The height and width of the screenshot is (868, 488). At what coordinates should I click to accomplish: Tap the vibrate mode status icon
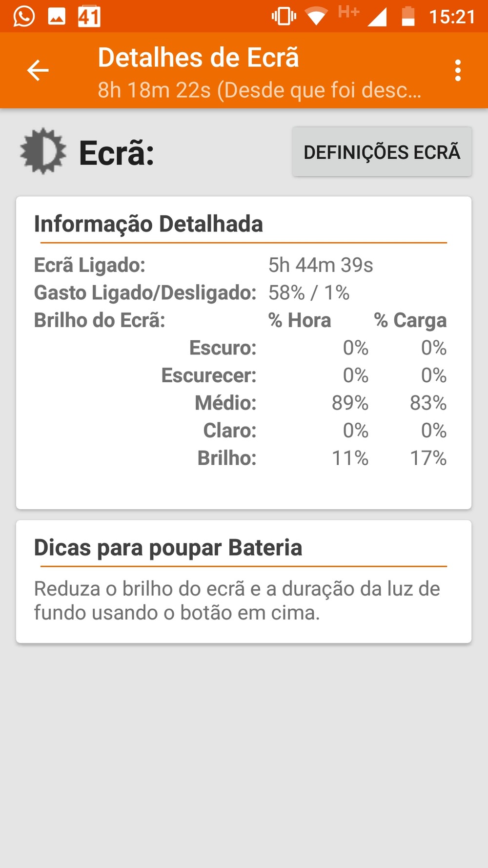(x=284, y=17)
